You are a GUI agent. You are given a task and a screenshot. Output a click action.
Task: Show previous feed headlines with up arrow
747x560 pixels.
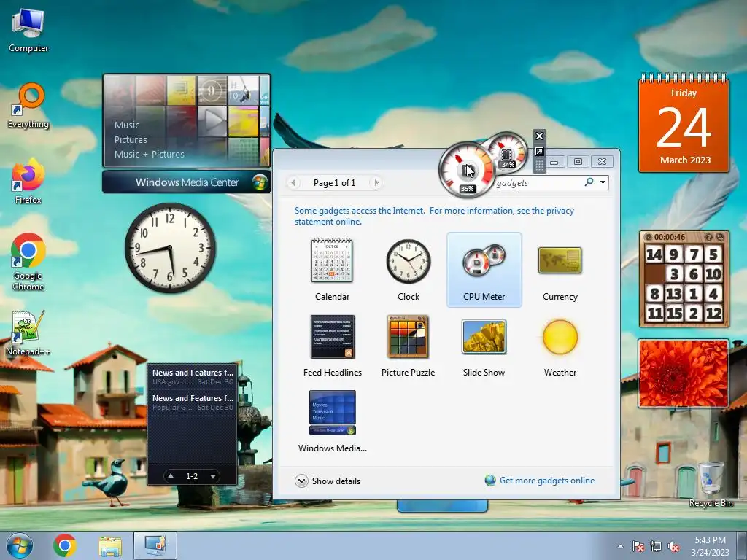click(171, 475)
